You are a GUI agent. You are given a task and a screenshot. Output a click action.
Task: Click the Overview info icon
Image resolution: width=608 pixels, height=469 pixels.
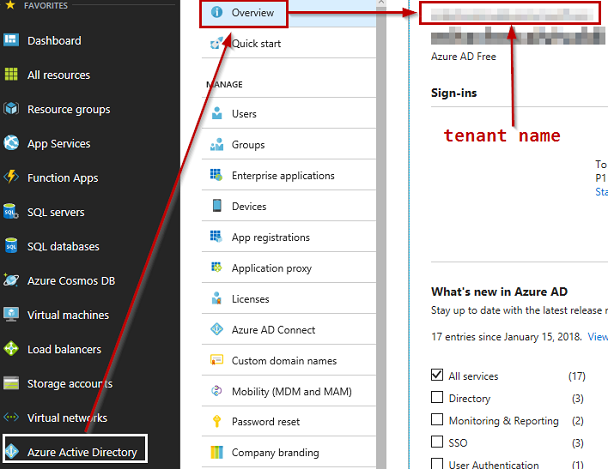click(x=217, y=12)
